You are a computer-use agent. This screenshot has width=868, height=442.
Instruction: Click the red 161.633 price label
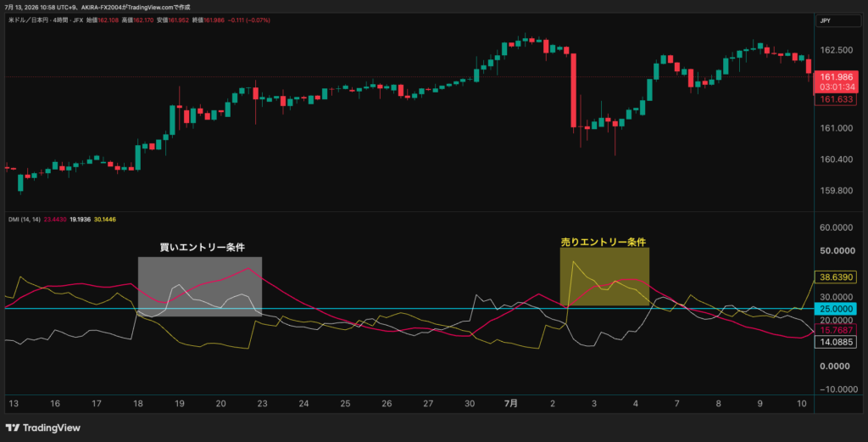[836, 100]
